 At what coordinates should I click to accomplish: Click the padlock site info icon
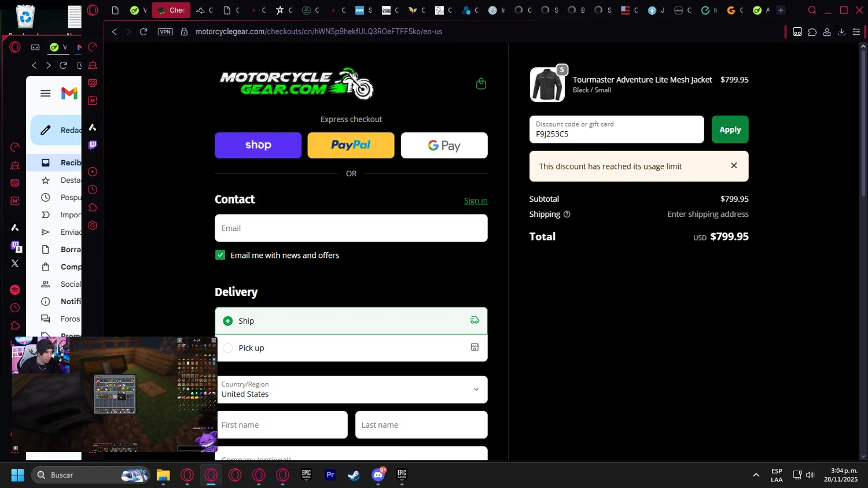pyautogui.click(x=184, y=32)
